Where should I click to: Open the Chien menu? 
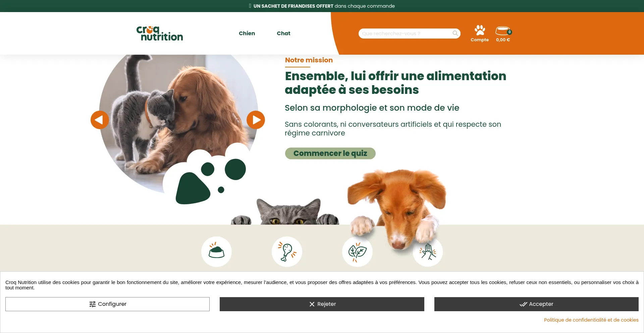tap(247, 33)
